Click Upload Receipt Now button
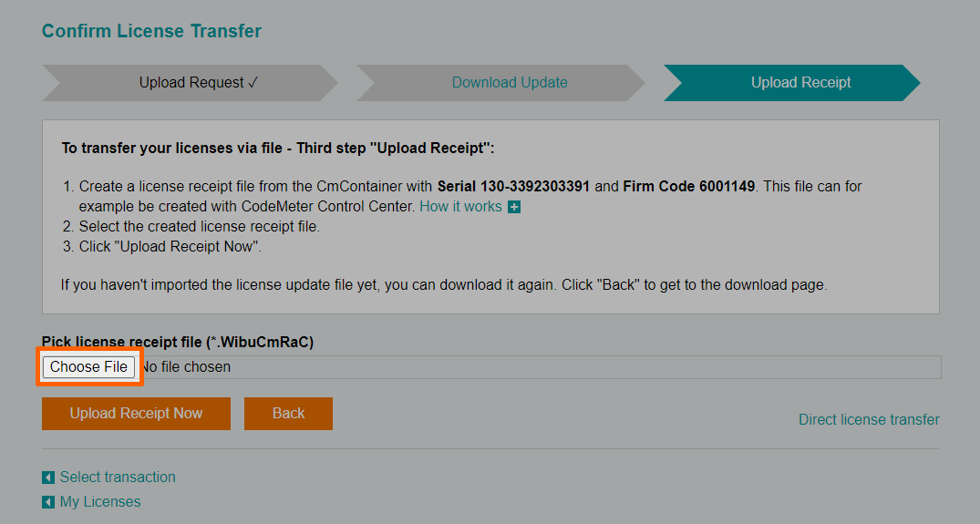The image size is (980, 524). (x=136, y=414)
